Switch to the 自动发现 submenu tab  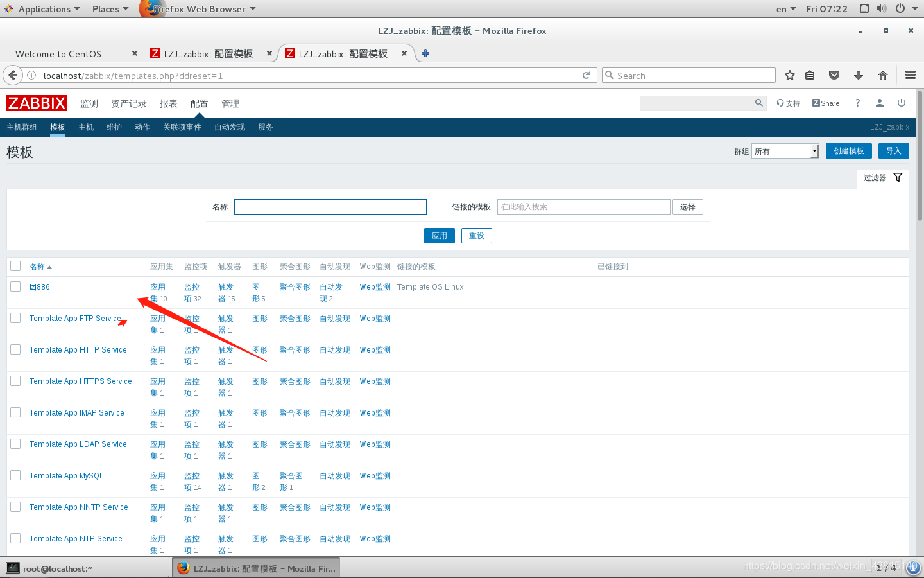[x=230, y=127]
